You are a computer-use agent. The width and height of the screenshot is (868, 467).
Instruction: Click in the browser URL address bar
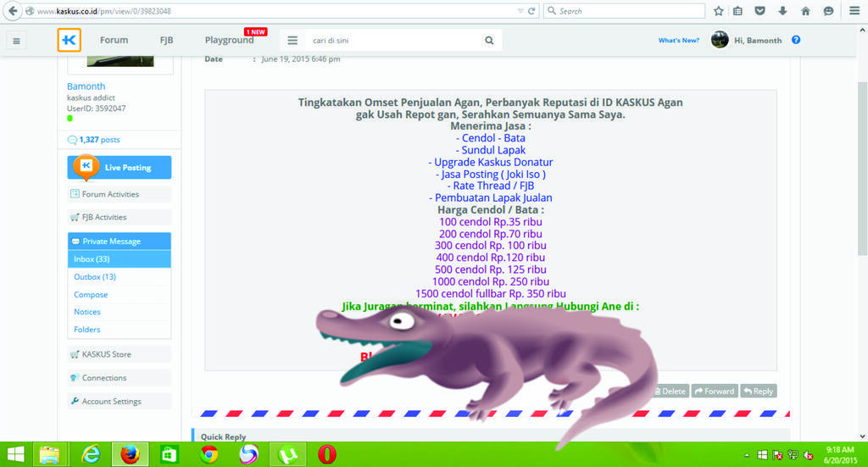point(271,10)
